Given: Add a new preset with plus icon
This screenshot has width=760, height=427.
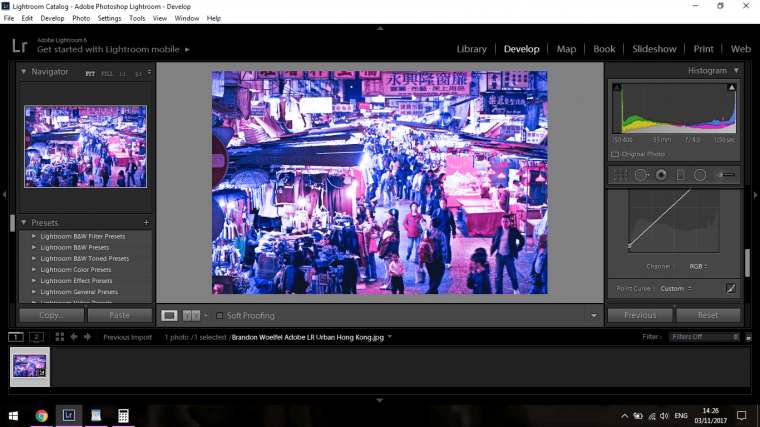Looking at the screenshot, I should 146,222.
